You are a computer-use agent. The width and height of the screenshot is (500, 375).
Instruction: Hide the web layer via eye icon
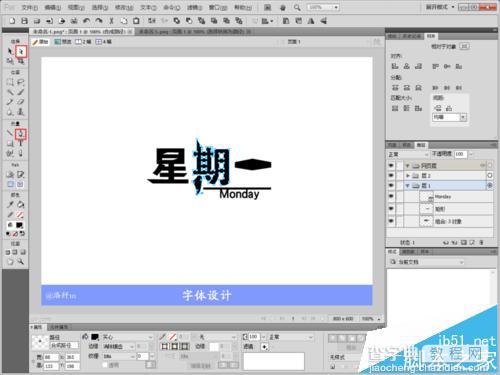391,165
